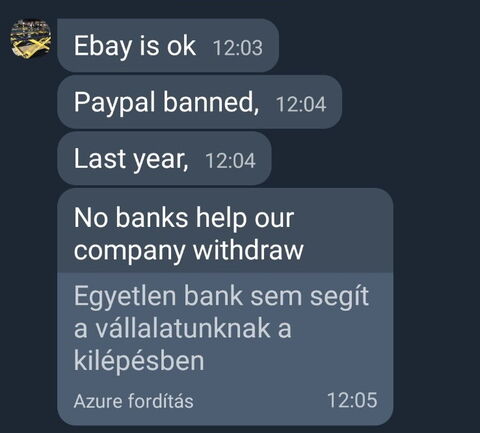Tap the word "withdraw" in the message
Image resolution: width=480 pixels, height=433 pixels.
pyautogui.click(x=249, y=250)
